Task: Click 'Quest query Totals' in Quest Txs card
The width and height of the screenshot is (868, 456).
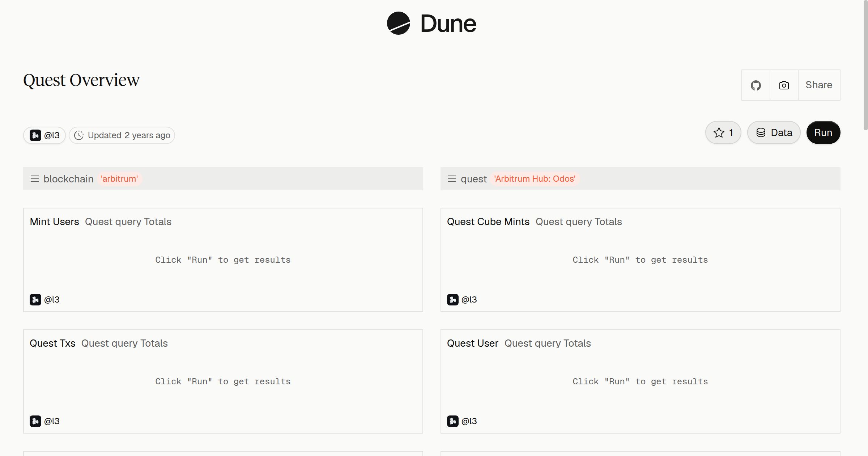Action: coord(124,343)
